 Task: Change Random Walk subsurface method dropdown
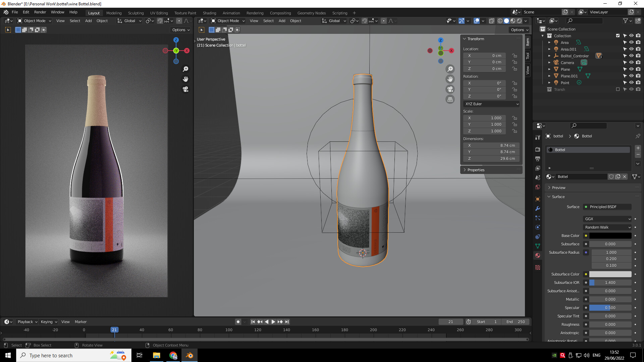coord(607,227)
